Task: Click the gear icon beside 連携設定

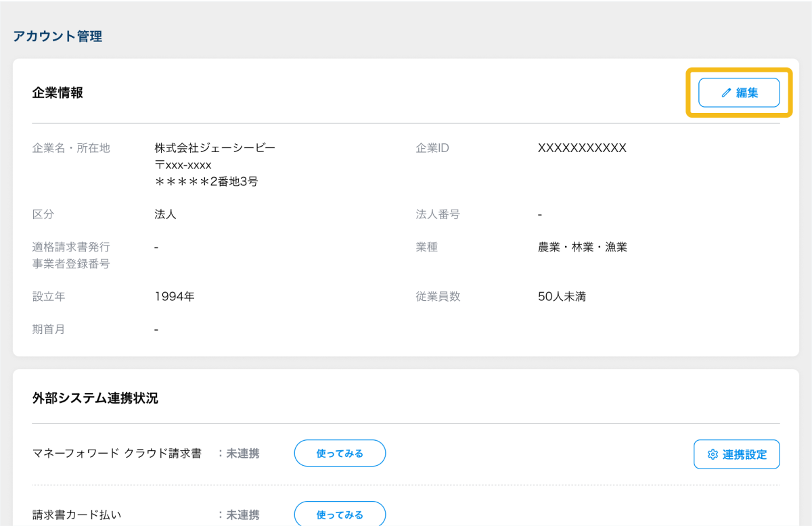Action: (x=713, y=454)
